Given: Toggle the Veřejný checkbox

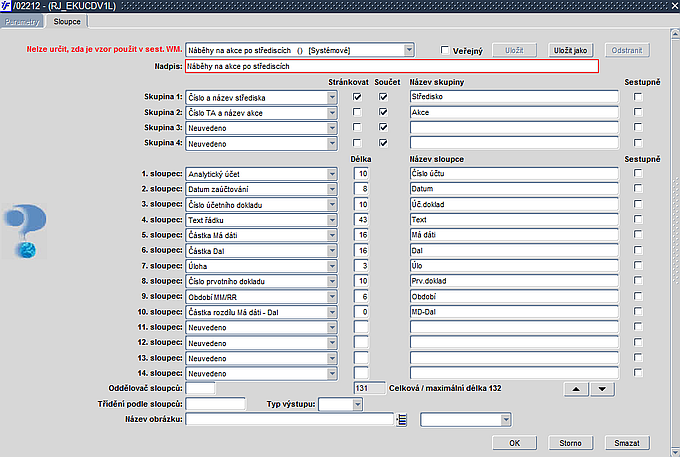Looking at the screenshot, I should coord(445,50).
